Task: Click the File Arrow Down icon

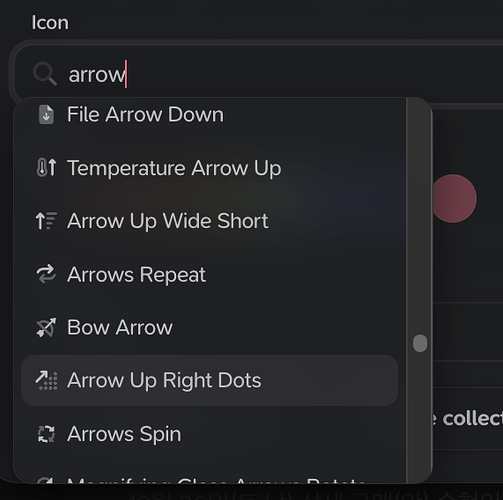Action: pos(46,115)
